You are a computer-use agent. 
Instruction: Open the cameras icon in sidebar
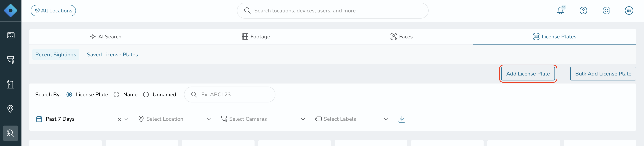click(x=11, y=60)
